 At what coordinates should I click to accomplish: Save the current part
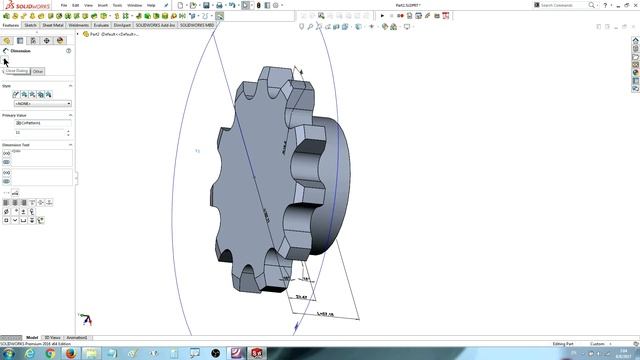pyautogui.click(x=206, y=5)
